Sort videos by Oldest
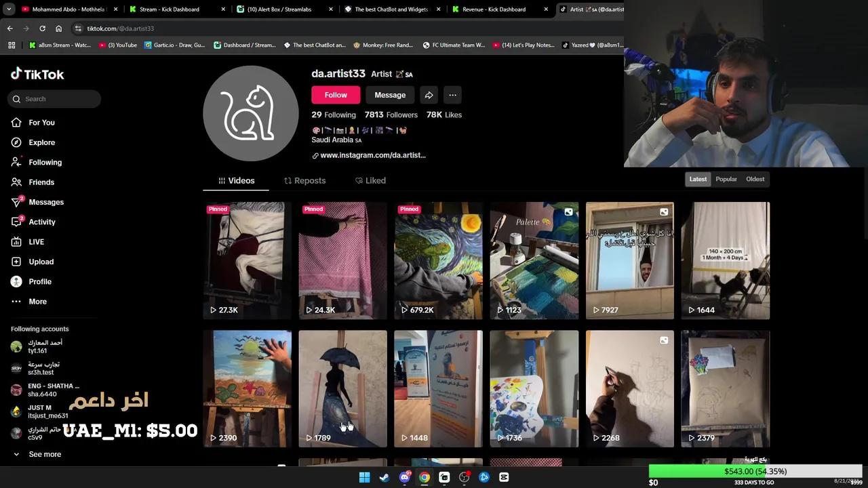 point(755,179)
